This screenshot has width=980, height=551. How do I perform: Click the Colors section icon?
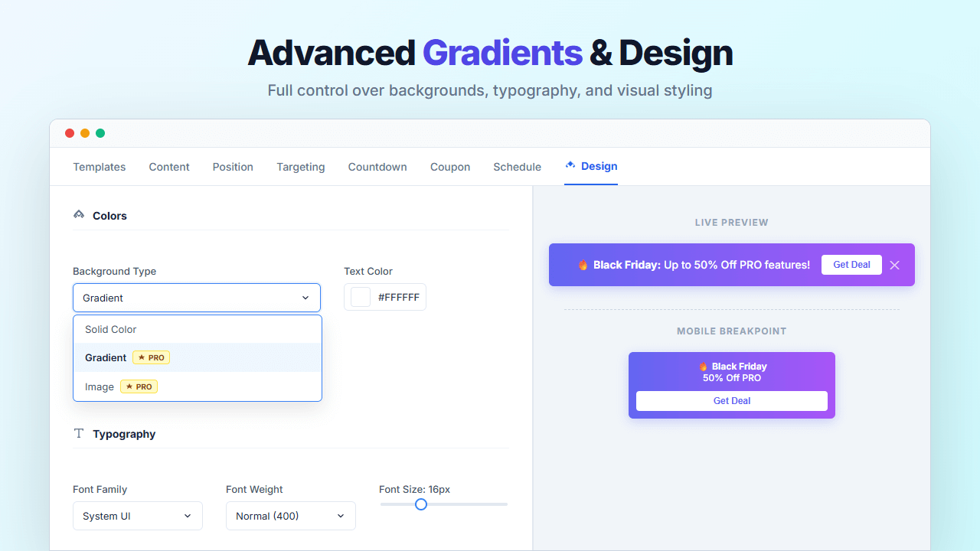coord(79,215)
